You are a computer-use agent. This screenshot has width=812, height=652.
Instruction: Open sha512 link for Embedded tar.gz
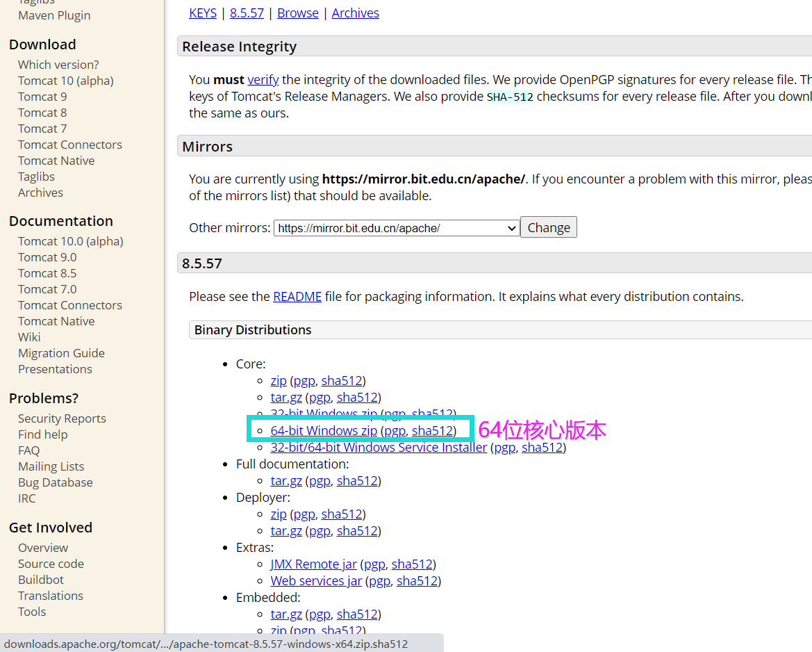[x=357, y=614]
